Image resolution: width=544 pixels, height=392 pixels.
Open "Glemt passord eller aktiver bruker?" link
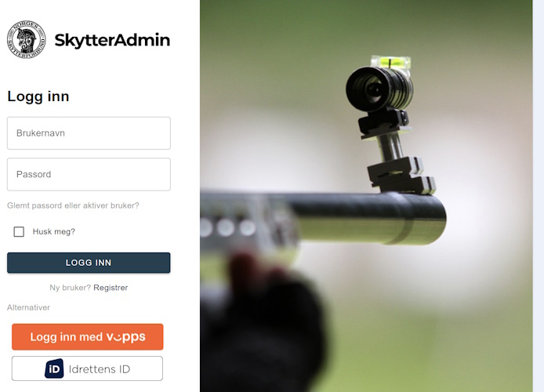73,205
